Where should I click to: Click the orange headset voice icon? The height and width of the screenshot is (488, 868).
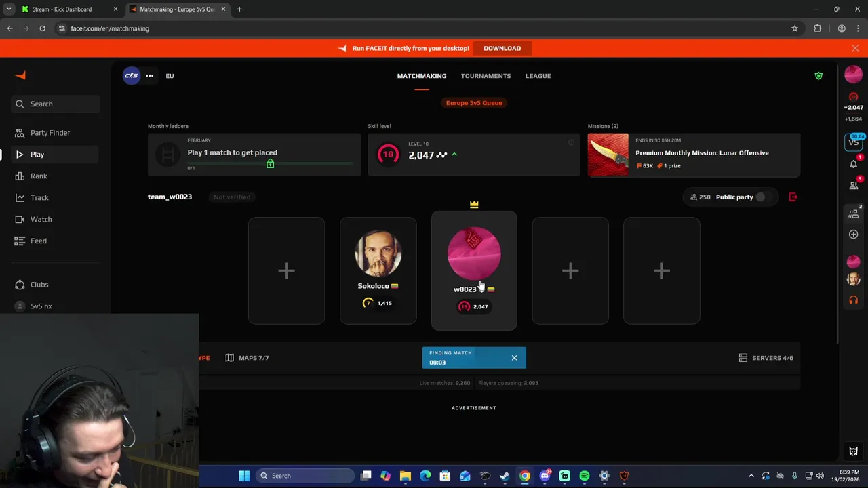point(854,300)
